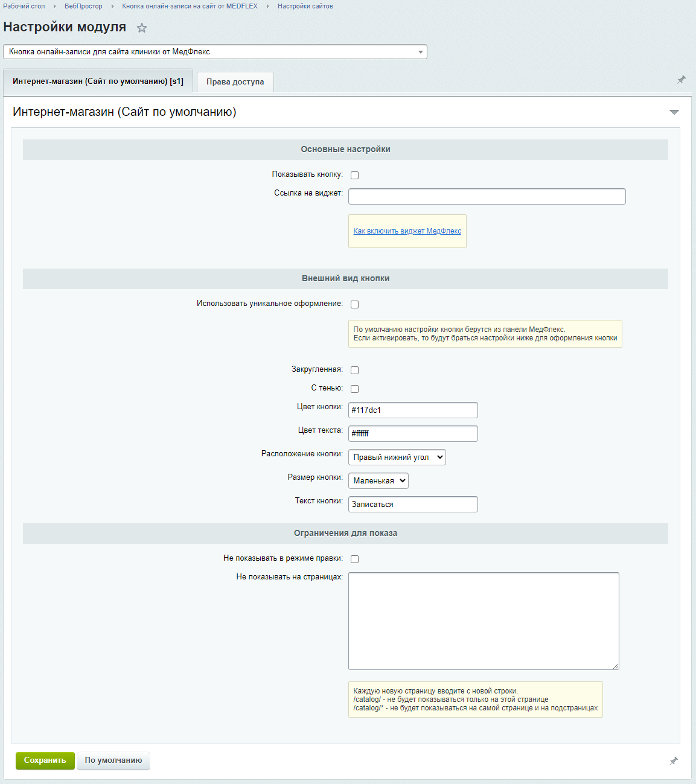696x784 pixels.
Task: Open the ВебПростор breadcrumb link
Action: (83, 6)
